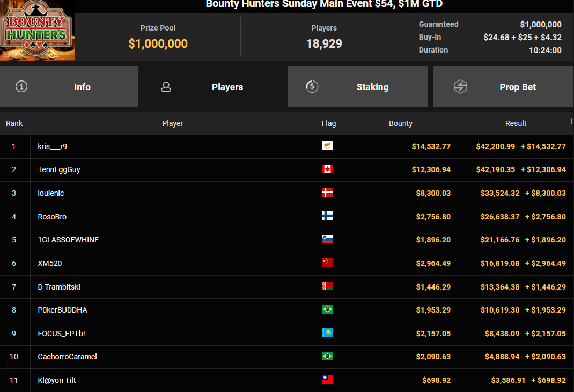
Task: Click the Bounty Hunters logo image
Action: coord(37,31)
